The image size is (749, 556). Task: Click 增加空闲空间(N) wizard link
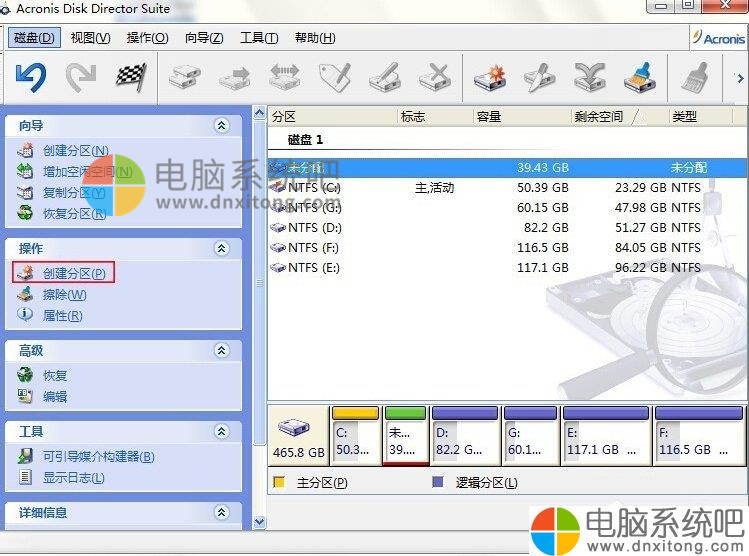[x=87, y=171]
